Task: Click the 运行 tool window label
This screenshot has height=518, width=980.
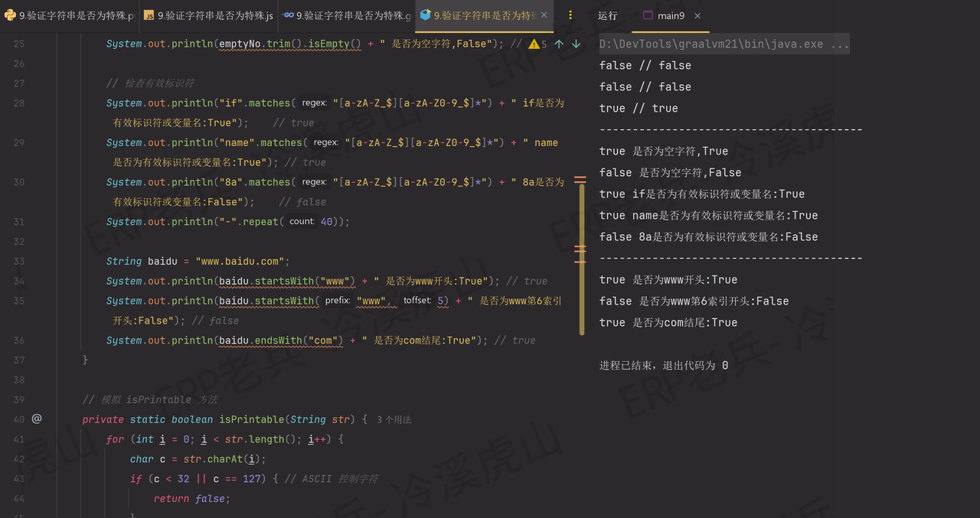Action: click(x=606, y=15)
